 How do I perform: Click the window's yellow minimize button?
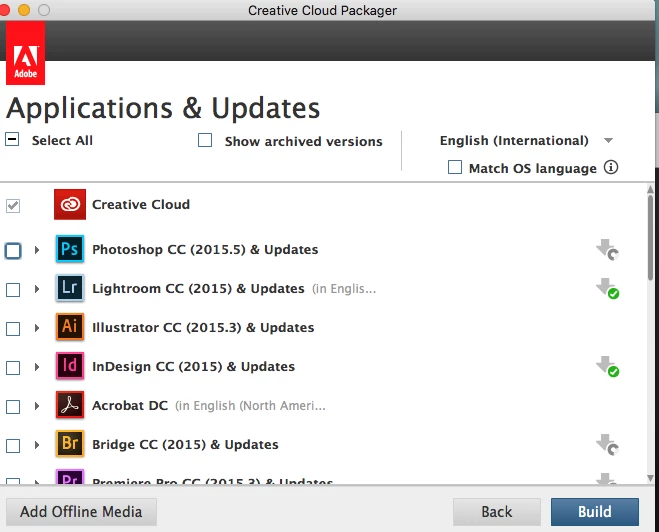[x=24, y=10]
